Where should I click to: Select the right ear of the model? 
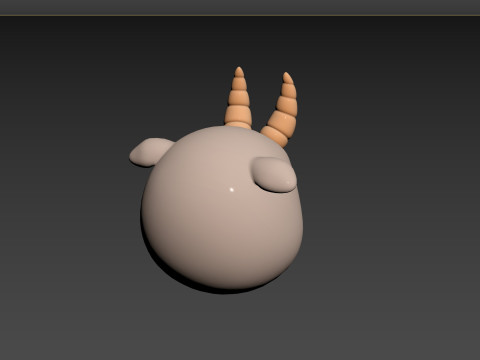point(274,175)
